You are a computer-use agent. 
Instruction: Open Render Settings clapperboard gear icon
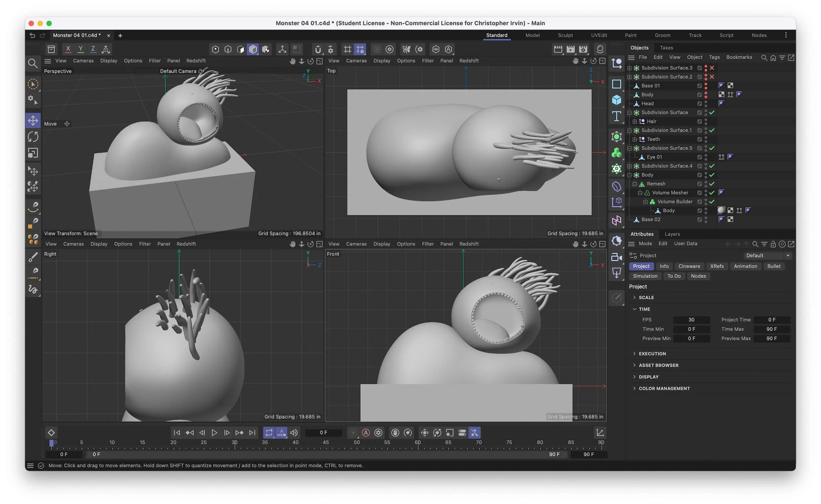583,49
